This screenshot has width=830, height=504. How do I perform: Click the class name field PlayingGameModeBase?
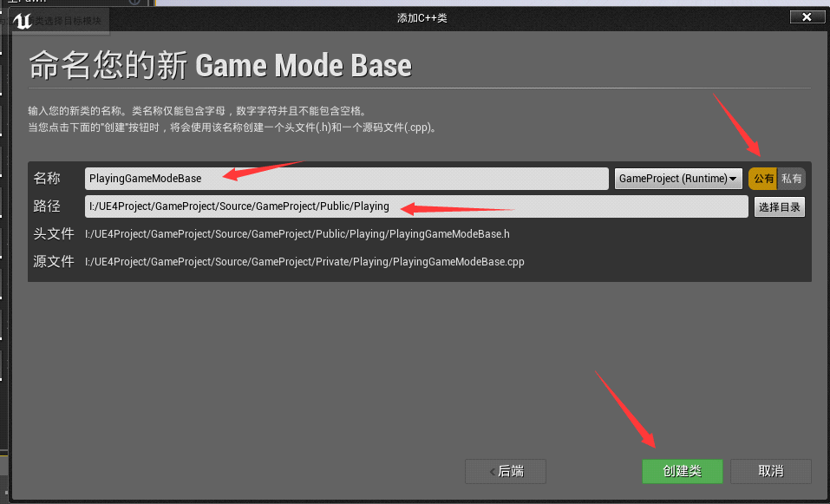click(347, 179)
